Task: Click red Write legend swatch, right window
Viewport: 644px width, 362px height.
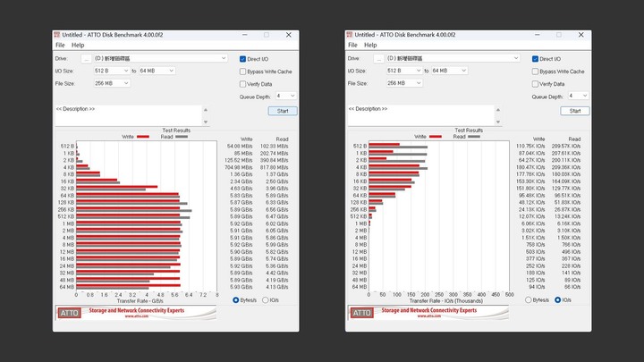Action: click(x=436, y=137)
